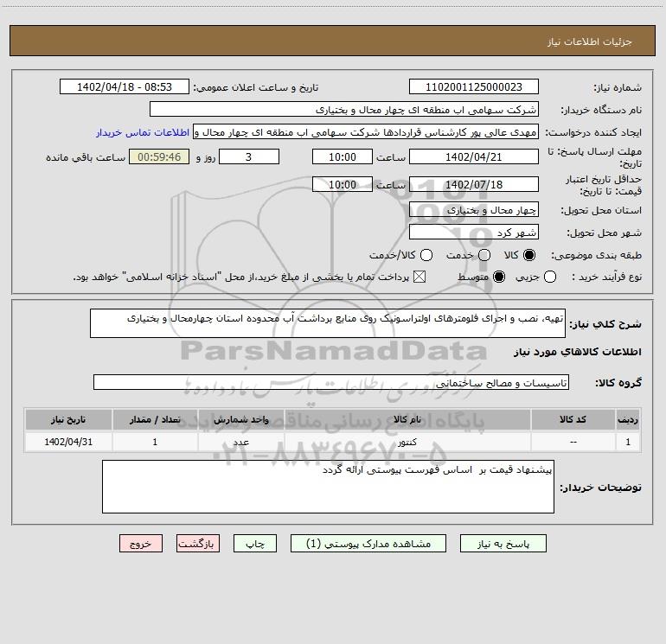
Task: Click the remaining time countdown 00:59:46
Action: tap(159, 156)
